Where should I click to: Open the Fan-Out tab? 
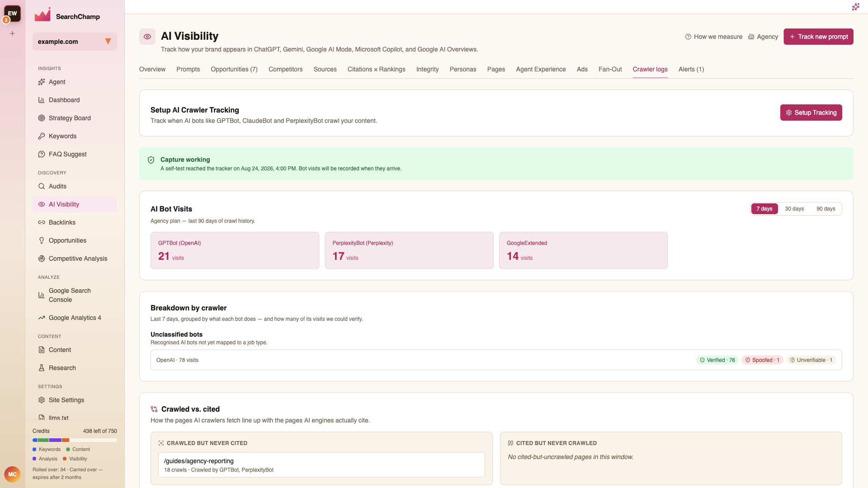coord(610,69)
